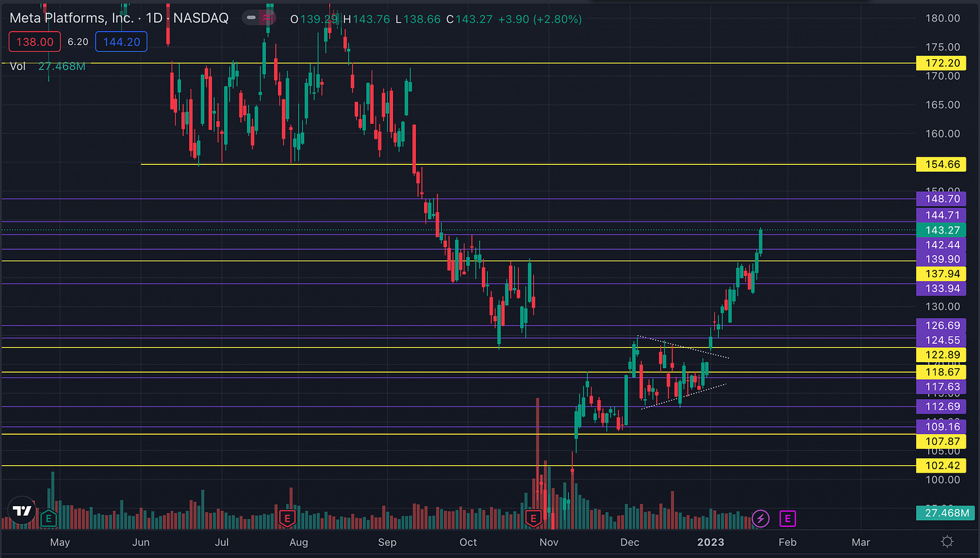Select the 109.16 purple price label
This screenshot has height=558, width=980.
click(942, 427)
